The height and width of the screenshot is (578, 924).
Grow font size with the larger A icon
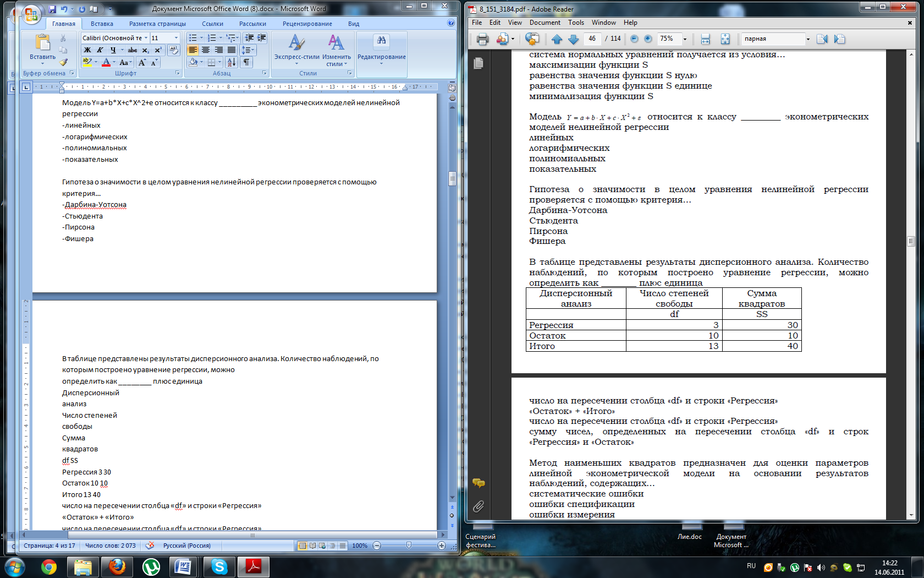142,62
